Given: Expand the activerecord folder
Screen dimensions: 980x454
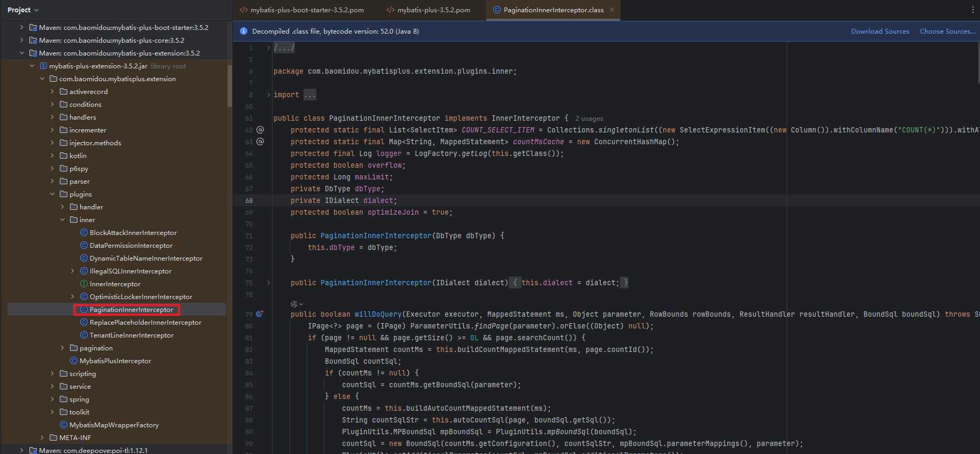Looking at the screenshot, I should point(52,92).
